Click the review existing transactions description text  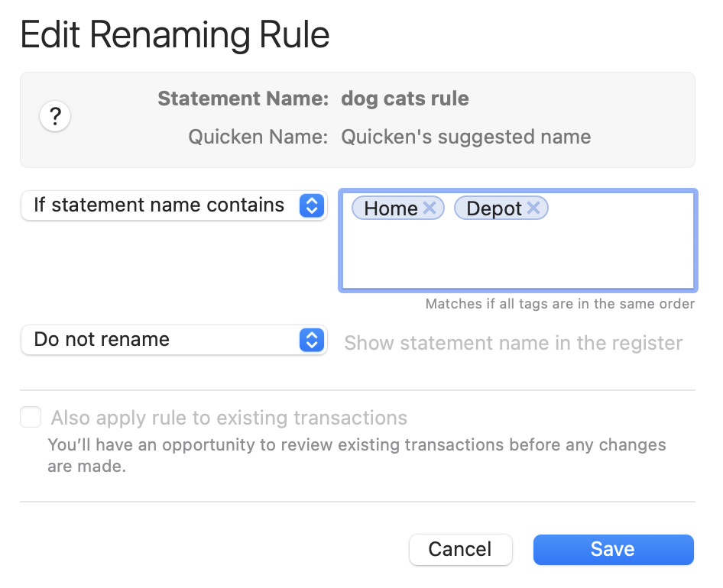tap(357, 455)
